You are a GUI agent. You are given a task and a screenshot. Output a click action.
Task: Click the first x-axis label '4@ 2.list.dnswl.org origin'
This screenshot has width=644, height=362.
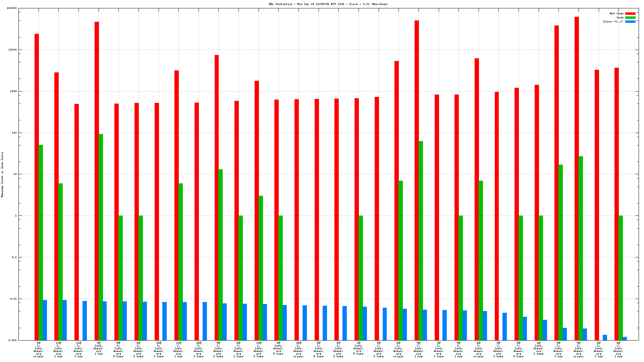39,350
